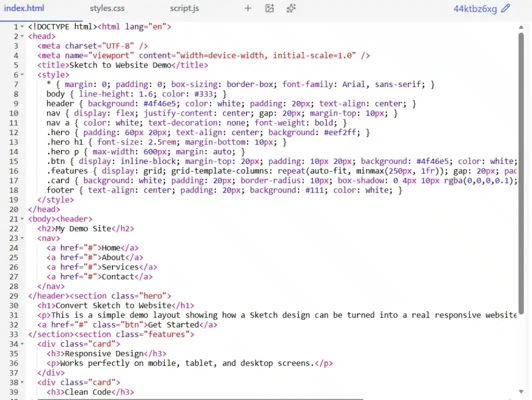Image resolution: width=532 pixels, height=400 pixels.
Task: Collapse the fold arrow on line 1
Action: point(22,26)
